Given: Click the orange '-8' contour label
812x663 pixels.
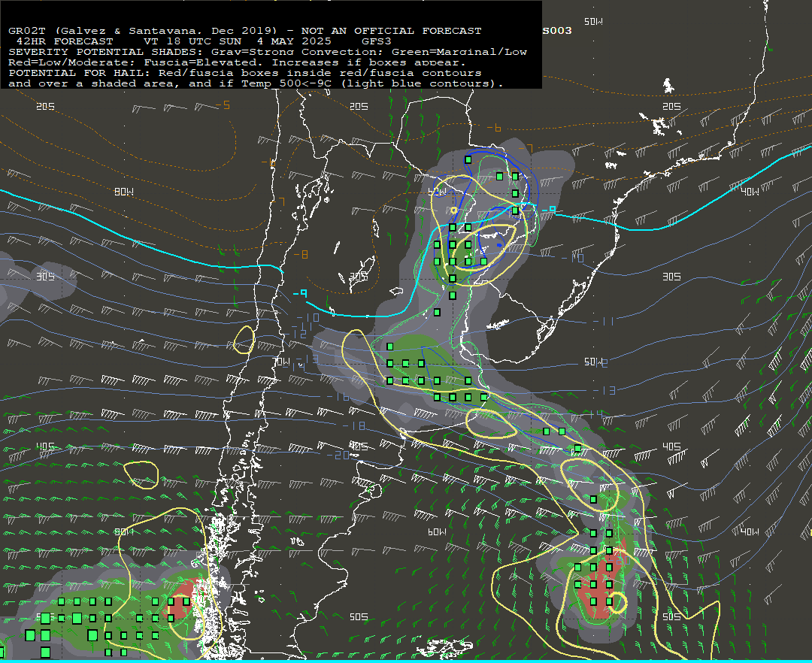Looking at the screenshot, I should point(301,254).
